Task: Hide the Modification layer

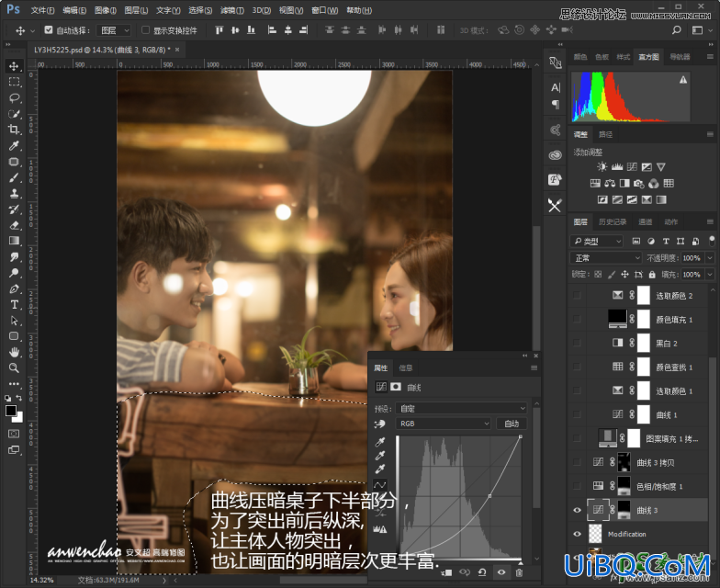Action: coord(577,534)
